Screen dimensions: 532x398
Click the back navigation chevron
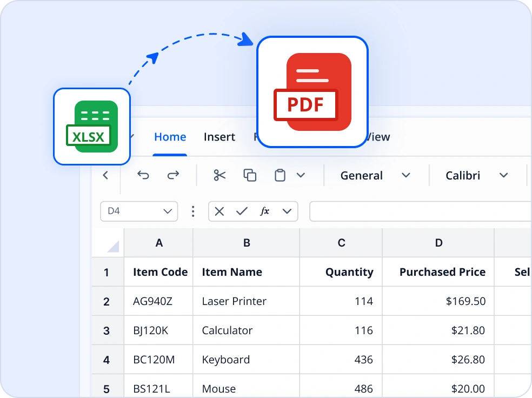point(105,175)
